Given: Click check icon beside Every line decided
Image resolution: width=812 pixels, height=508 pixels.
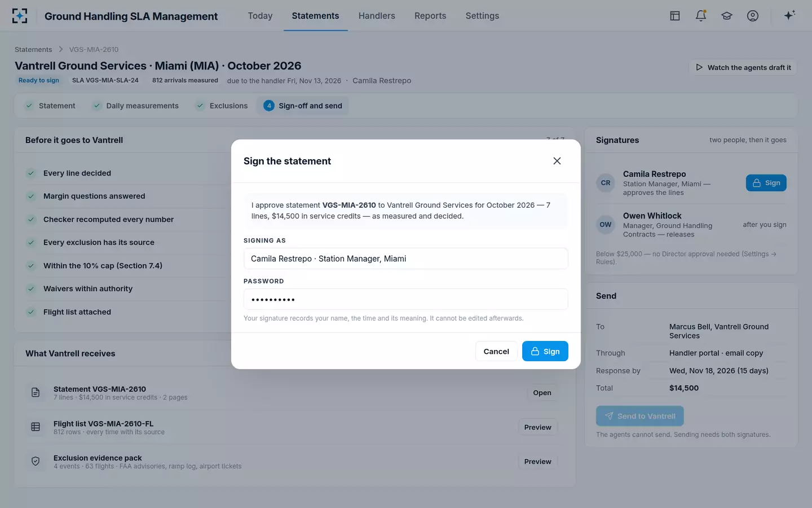Looking at the screenshot, I should (31, 173).
